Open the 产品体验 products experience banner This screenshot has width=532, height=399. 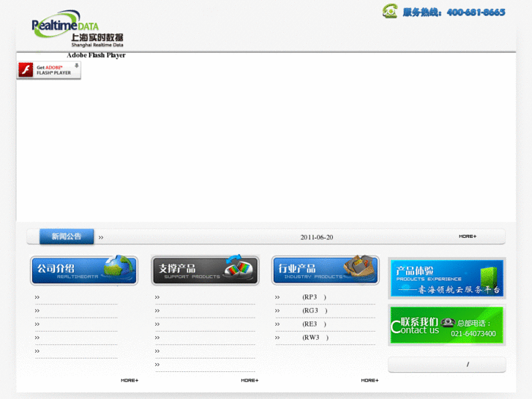(447, 278)
